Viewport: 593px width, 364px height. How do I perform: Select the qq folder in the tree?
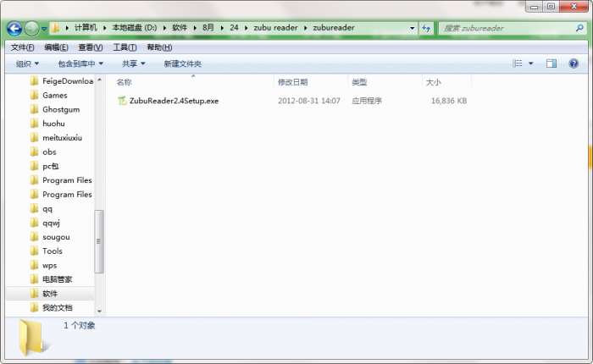click(x=47, y=208)
